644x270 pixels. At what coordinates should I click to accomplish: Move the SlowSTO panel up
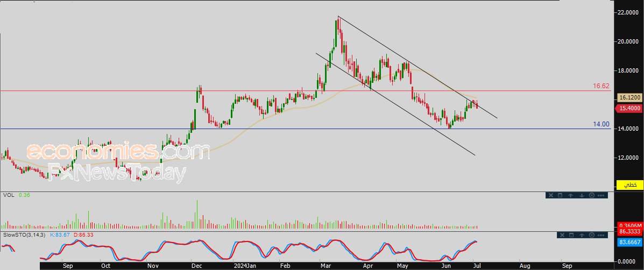click(x=582, y=235)
